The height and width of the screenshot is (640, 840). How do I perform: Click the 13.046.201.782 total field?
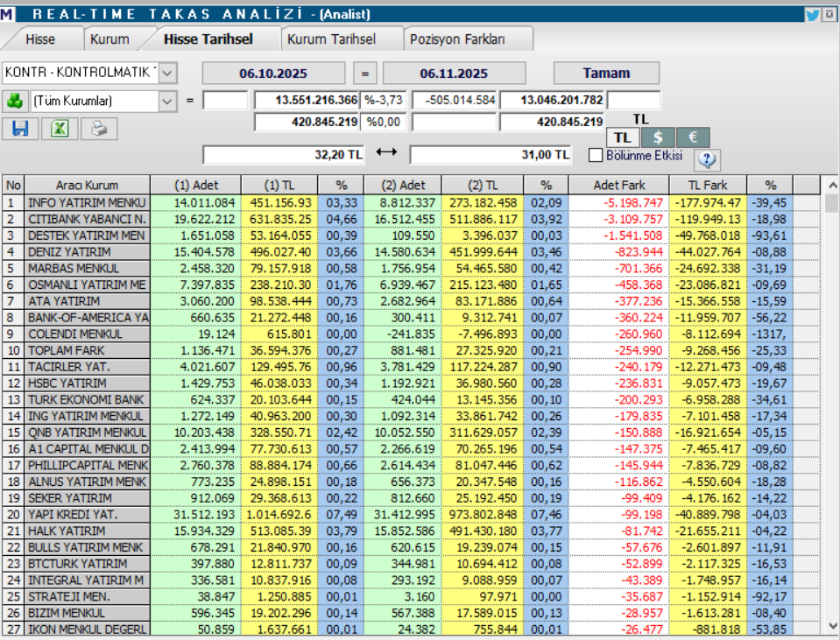553,100
